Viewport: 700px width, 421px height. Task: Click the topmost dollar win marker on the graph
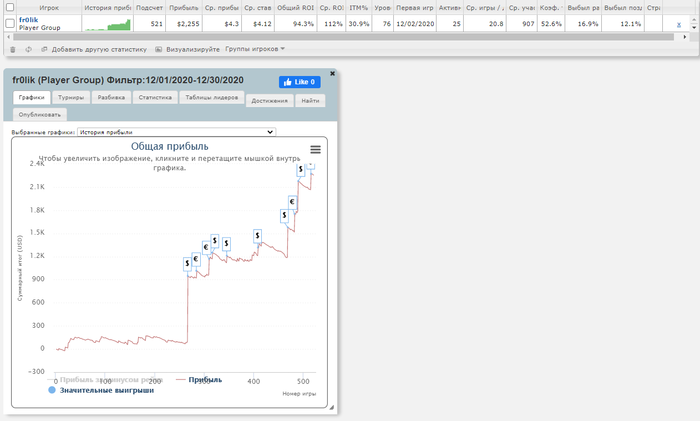pyautogui.click(x=301, y=169)
